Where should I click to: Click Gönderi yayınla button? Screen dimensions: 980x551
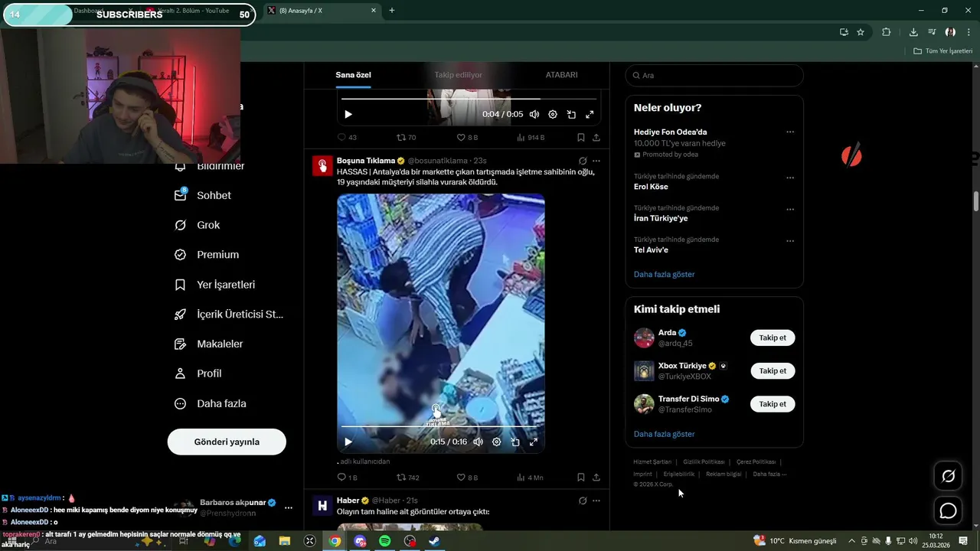(227, 442)
